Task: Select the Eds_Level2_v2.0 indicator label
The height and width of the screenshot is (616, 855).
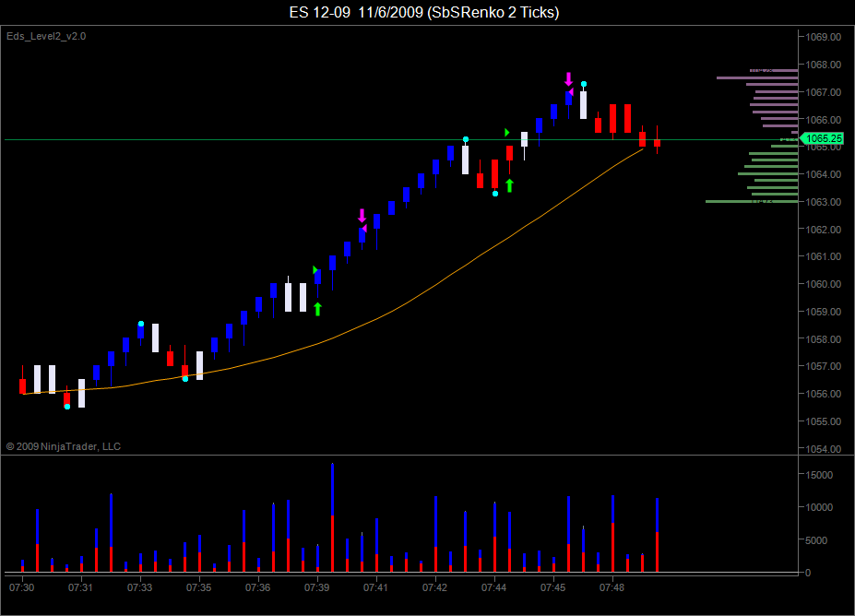Action: tap(46, 36)
